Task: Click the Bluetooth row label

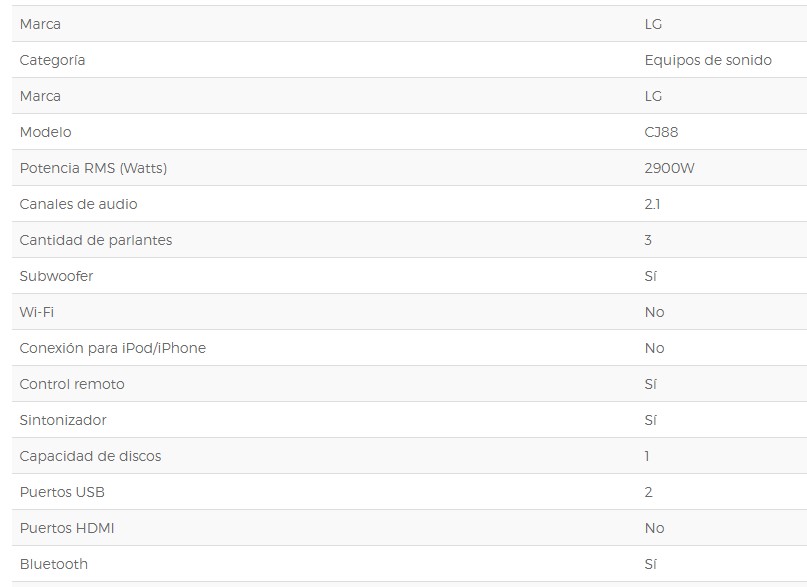Action: click(x=53, y=564)
